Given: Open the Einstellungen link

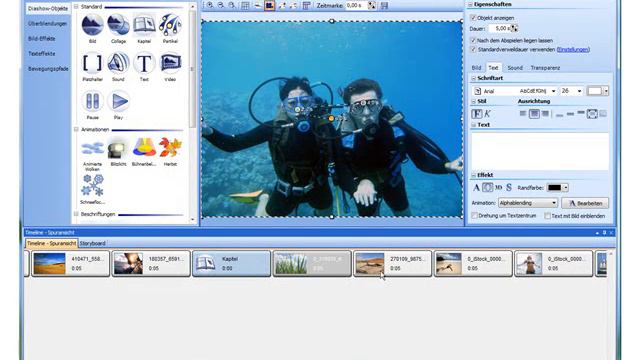Looking at the screenshot, I should [573, 49].
